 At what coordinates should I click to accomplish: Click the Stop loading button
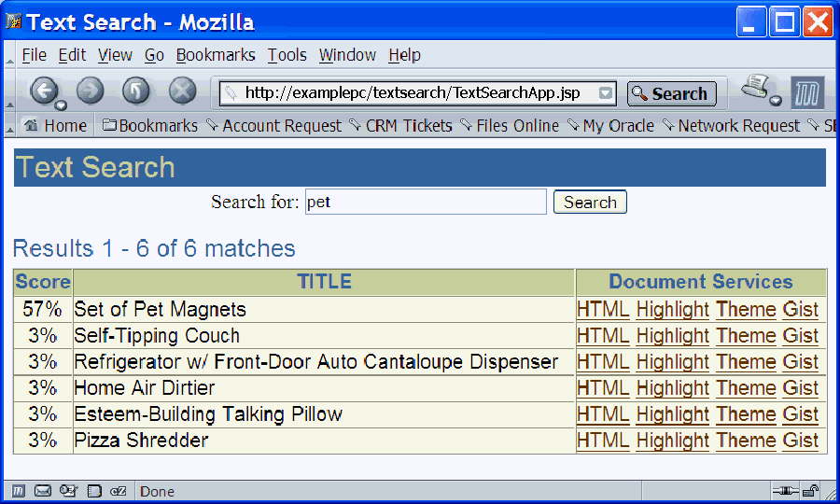pyautogui.click(x=182, y=91)
